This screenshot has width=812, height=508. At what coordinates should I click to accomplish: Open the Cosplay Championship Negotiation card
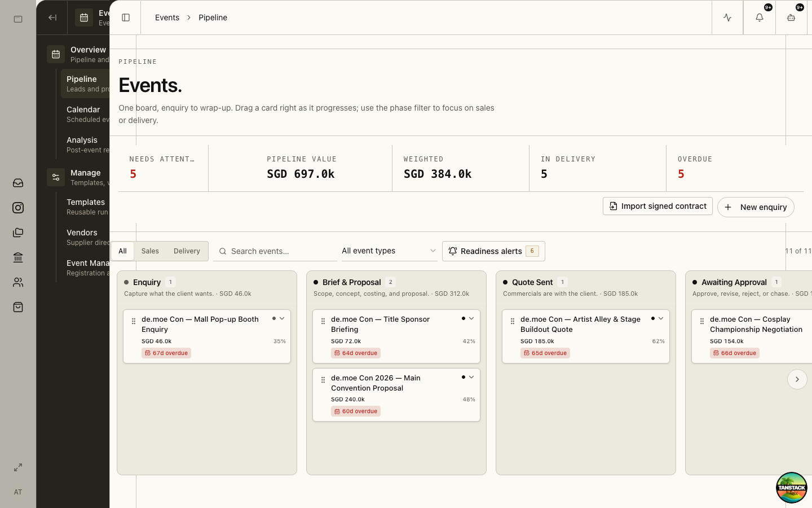pos(751,336)
